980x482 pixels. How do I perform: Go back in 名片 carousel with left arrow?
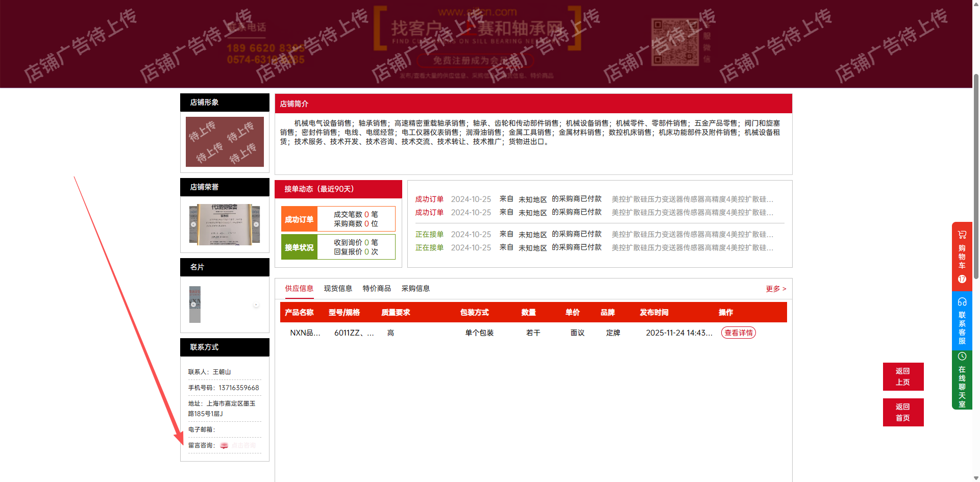tap(193, 305)
